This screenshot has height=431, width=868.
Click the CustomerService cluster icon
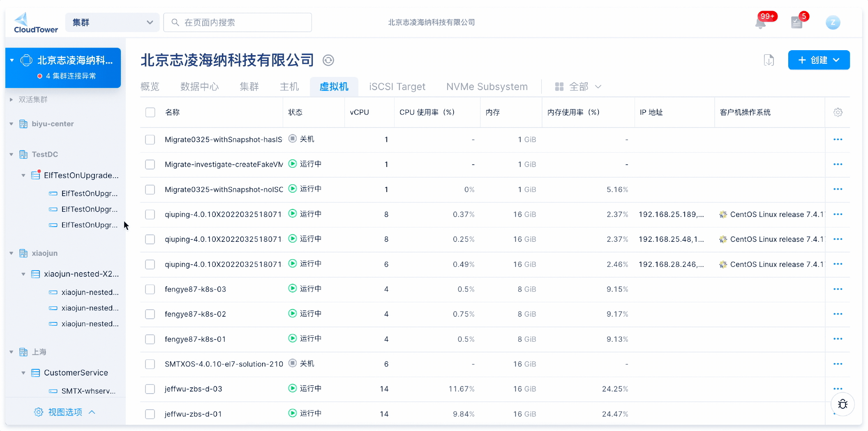click(36, 373)
